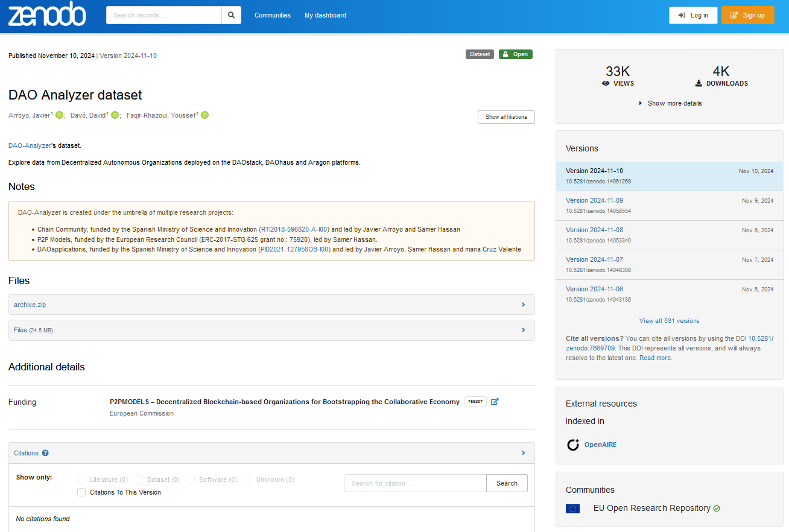The image size is (789, 532).
Task: Toggle the Unknown (0) filter checkbox
Action: [x=248, y=480]
